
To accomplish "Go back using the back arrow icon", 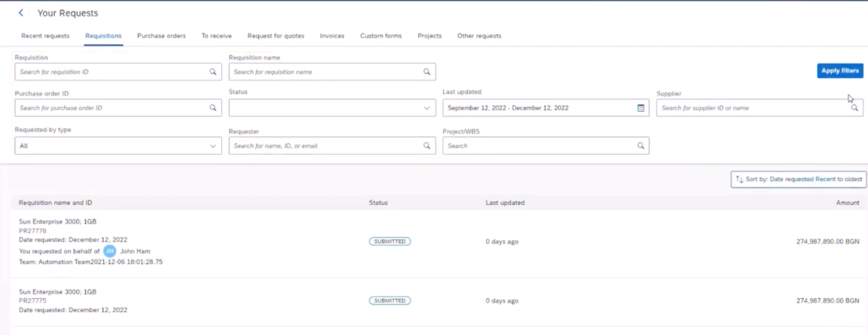I will point(21,13).
